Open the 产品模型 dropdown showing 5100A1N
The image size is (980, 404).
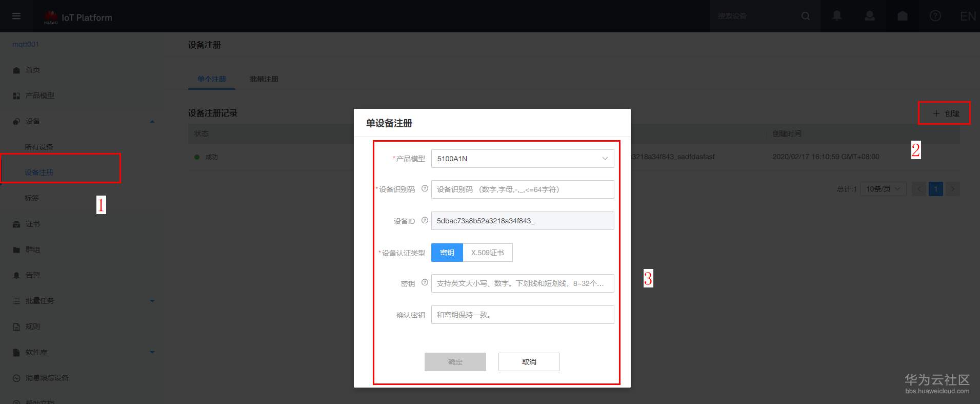coord(523,159)
